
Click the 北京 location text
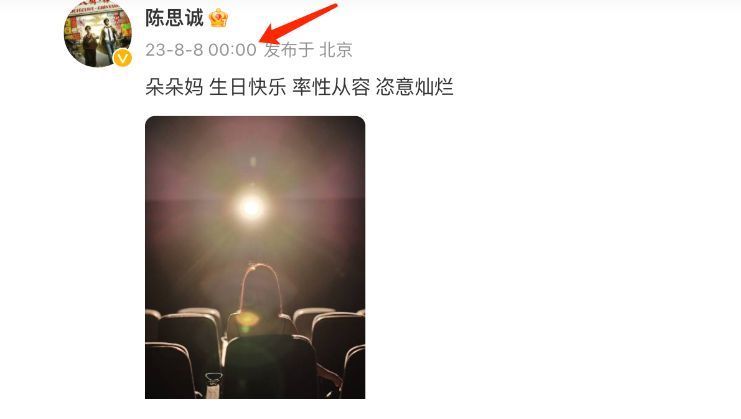(336, 50)
